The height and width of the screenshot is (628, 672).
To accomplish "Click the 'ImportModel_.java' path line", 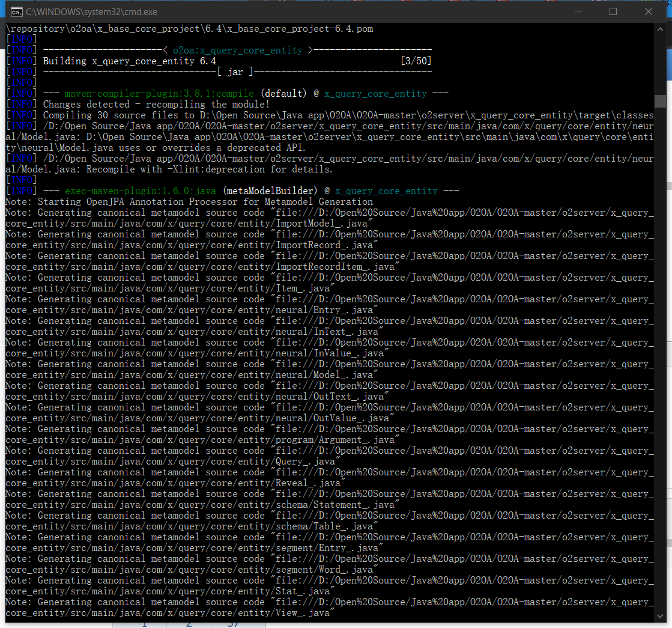I will tap(189, 224).
